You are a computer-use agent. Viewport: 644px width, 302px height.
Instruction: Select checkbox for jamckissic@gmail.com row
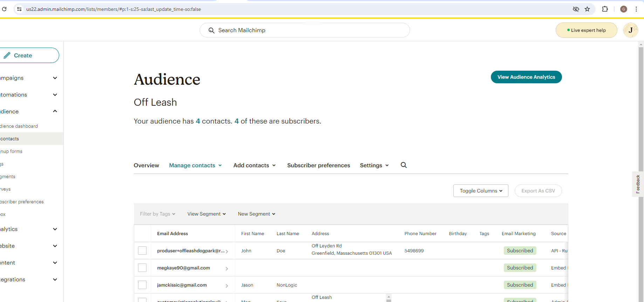tap(142, 285)
